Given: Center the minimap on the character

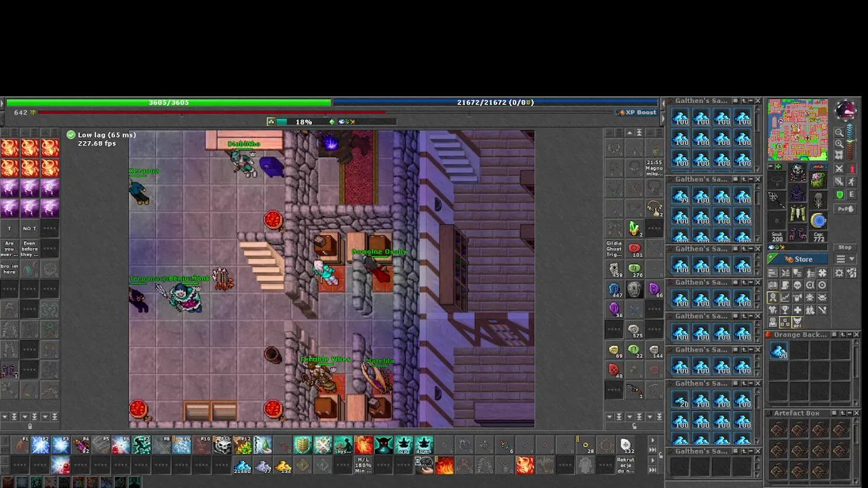Looking at the screenshot, I should pyautogui.click(x=840, y=155).
